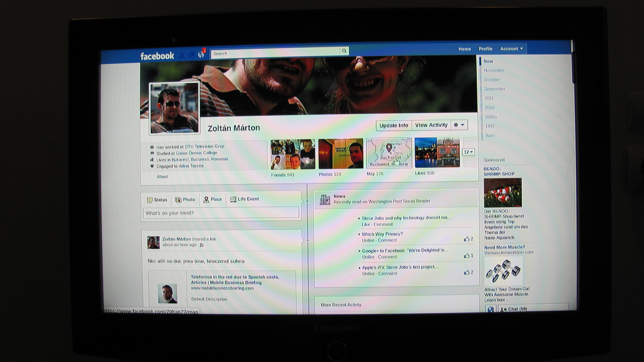Select the Place pin icon in the composer
This screenshot has width=644, height=362.
[206, 200]
